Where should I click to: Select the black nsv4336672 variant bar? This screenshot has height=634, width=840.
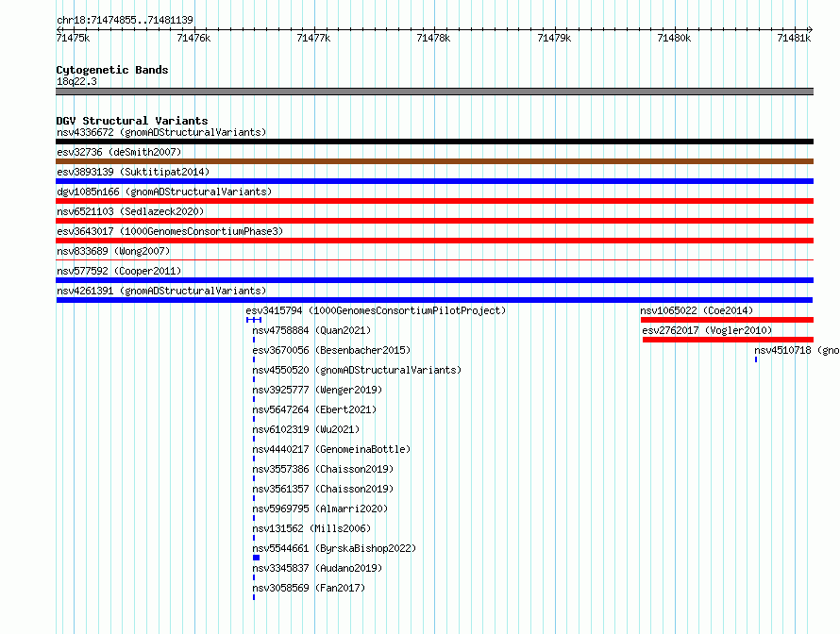pos(434,142)
